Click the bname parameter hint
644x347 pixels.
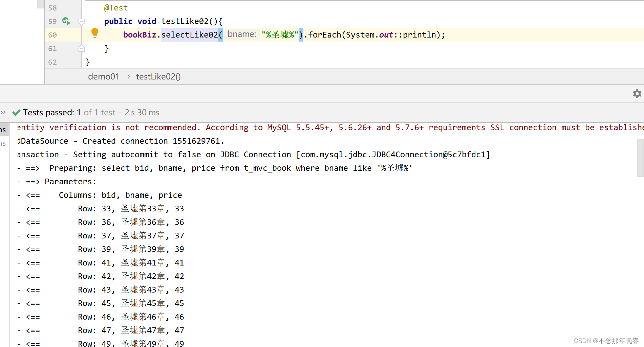coord(242,34)
